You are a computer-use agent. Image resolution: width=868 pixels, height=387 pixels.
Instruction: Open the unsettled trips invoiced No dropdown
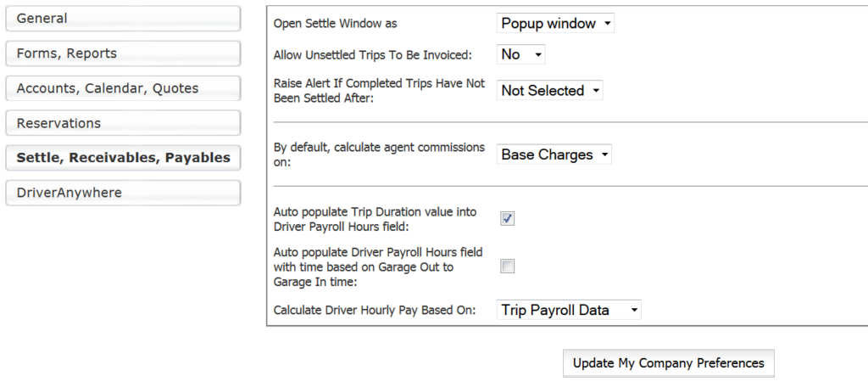[x=520, y=54]
